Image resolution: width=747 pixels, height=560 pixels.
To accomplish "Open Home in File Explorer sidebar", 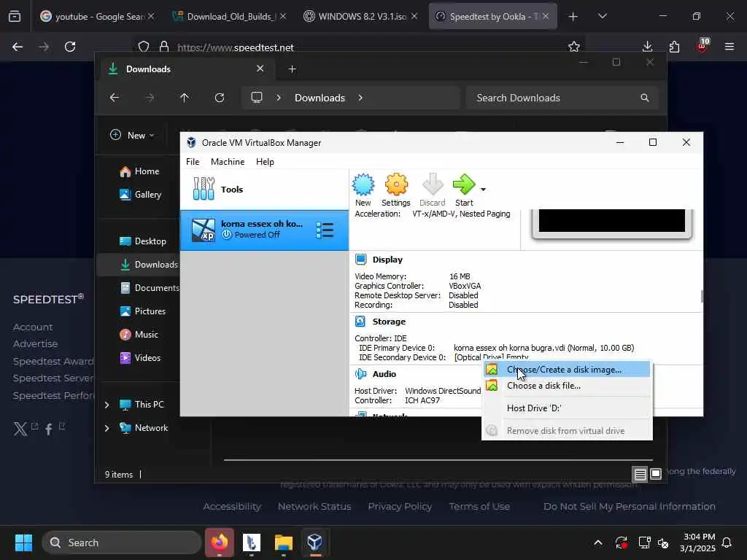I will [139, 171].
